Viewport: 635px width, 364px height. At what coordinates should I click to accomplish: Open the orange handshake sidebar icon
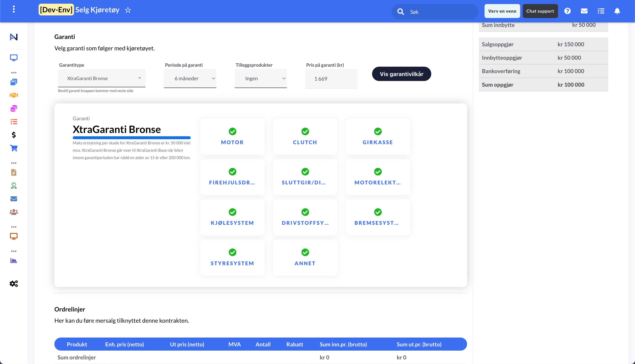pos(14,95)
